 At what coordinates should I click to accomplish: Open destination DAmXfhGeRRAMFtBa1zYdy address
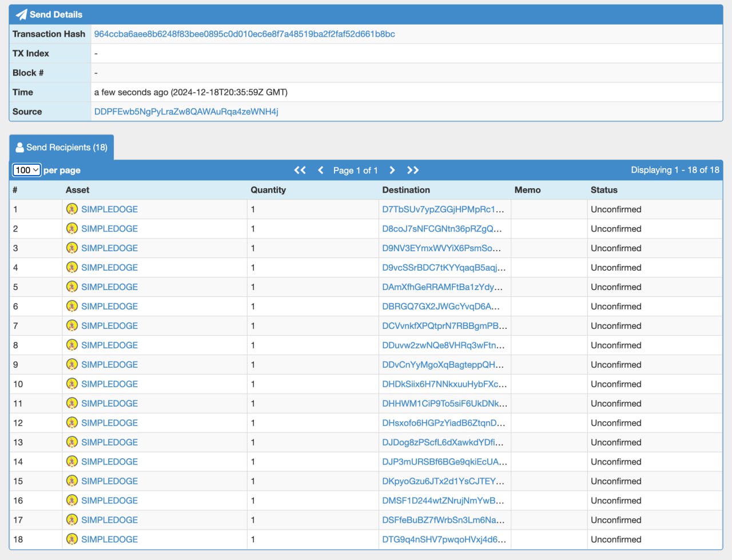pos(443,287)
